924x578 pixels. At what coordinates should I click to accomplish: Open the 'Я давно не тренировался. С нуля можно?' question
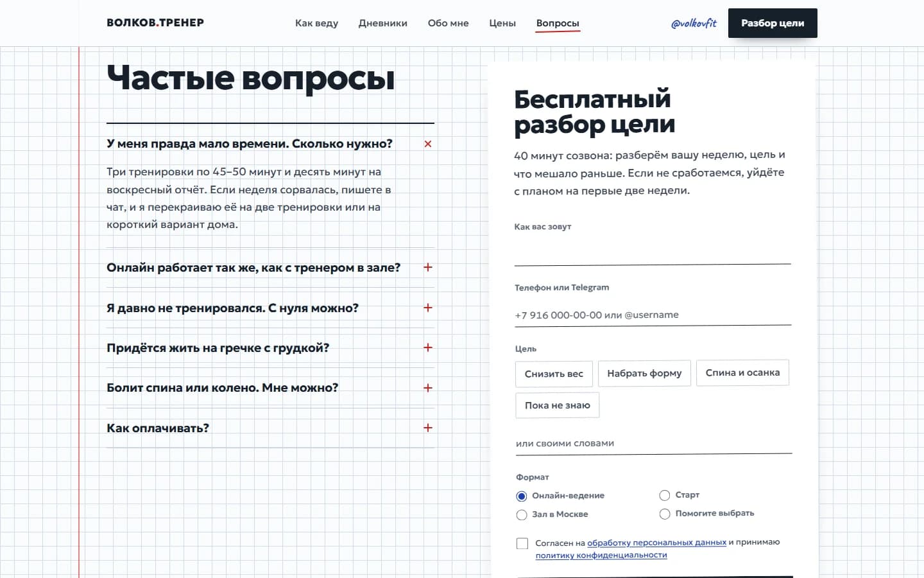click(x=232, y=308)
